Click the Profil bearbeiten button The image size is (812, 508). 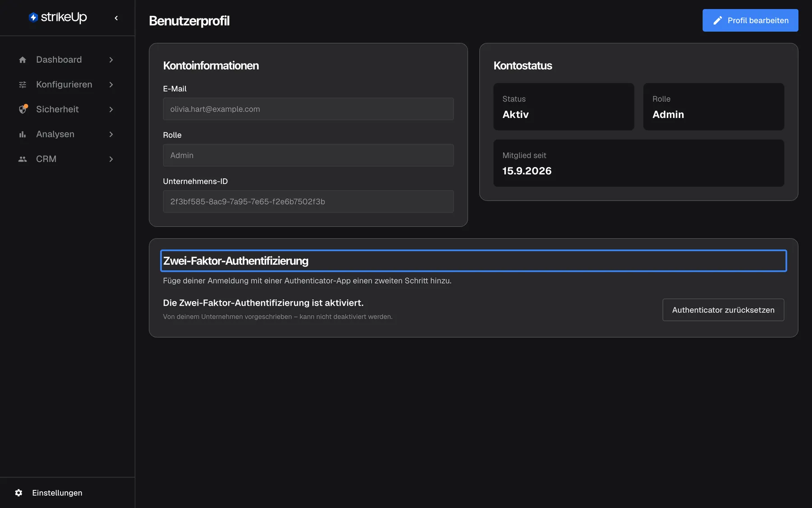pos(750,20)
